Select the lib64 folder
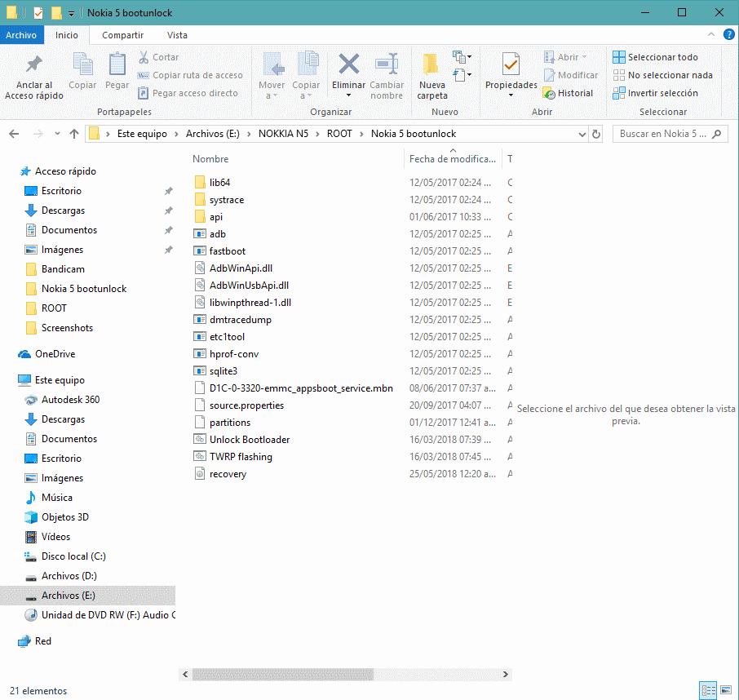 point(219,183)
